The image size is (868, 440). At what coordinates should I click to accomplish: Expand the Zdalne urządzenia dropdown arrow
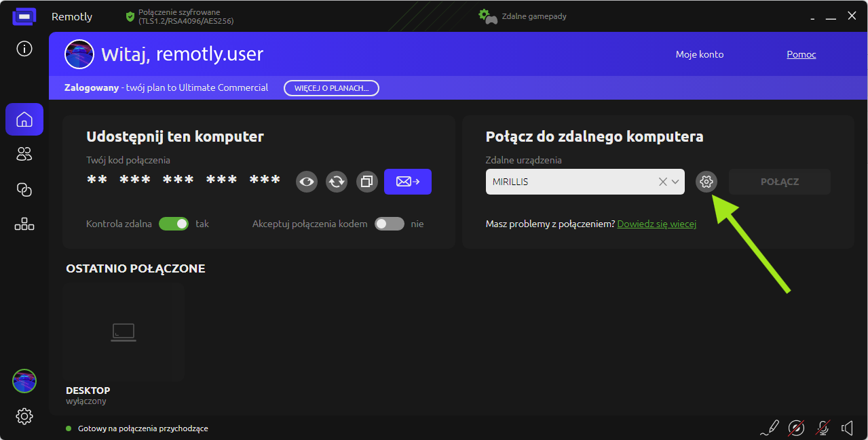[x=675, y=182]
